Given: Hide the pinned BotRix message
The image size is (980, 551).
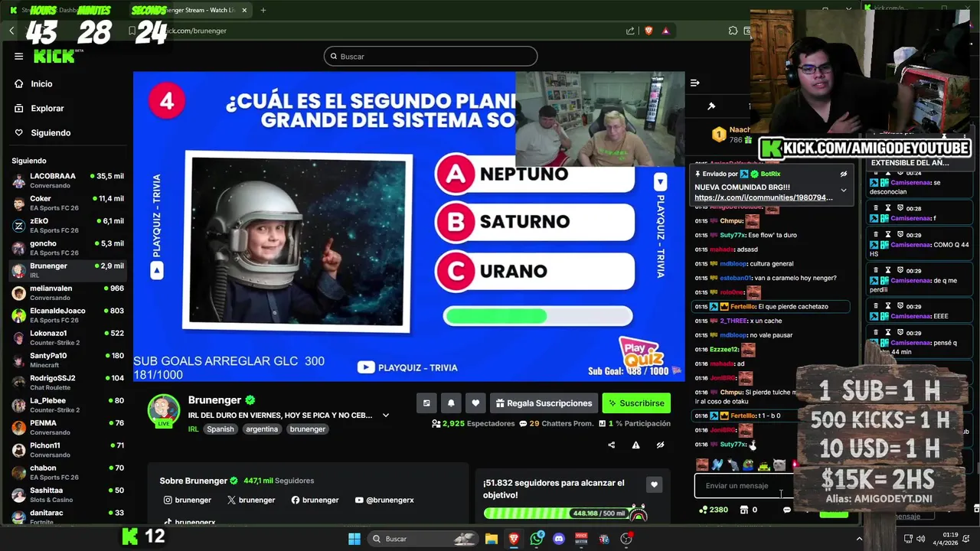Looking at the screenshot, I should 843,174.
